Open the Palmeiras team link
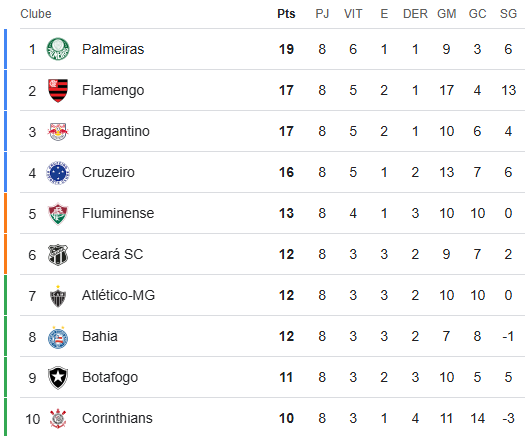The width and height of the screenshot is (525, 436). (113, 49)
